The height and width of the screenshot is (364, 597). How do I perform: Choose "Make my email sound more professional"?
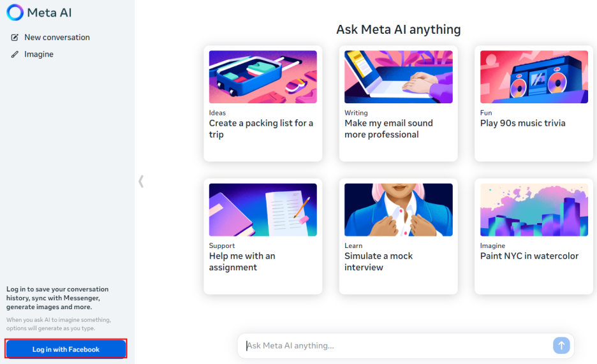pyautogui.click(x=388, y=129)
